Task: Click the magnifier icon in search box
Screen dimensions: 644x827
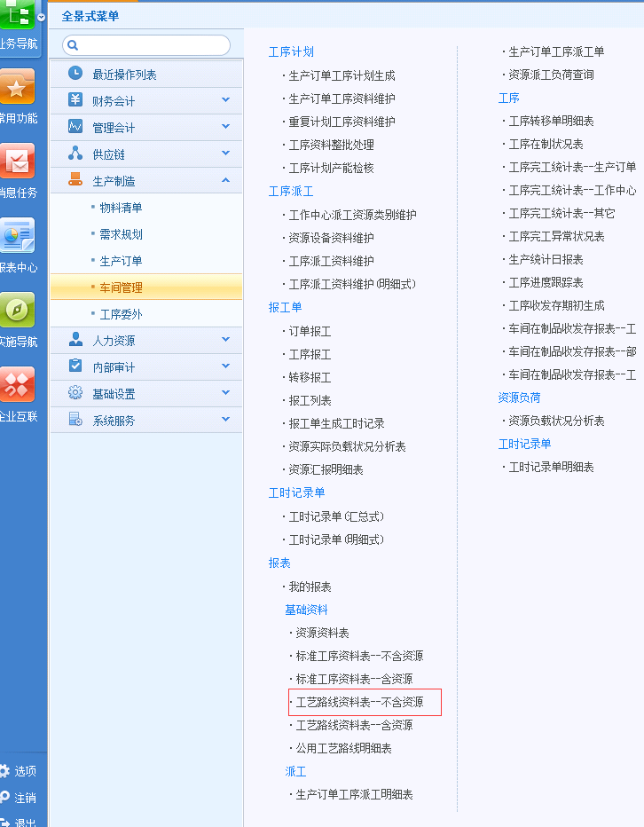Action: click(x=73, y=44)
